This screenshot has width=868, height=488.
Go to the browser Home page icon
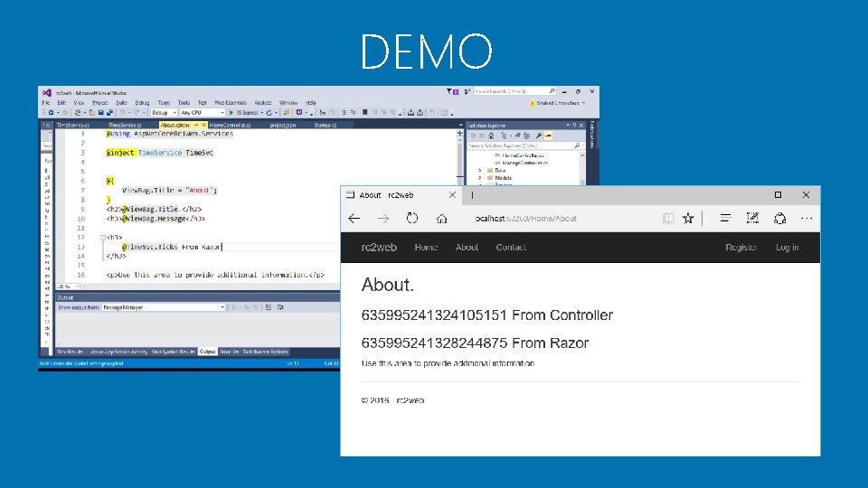(441, 219)
